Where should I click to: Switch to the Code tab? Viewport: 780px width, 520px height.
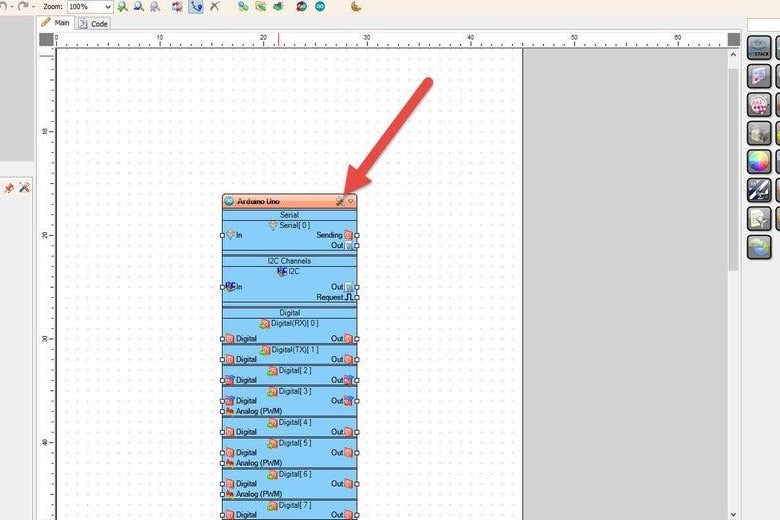click(93, 23)
